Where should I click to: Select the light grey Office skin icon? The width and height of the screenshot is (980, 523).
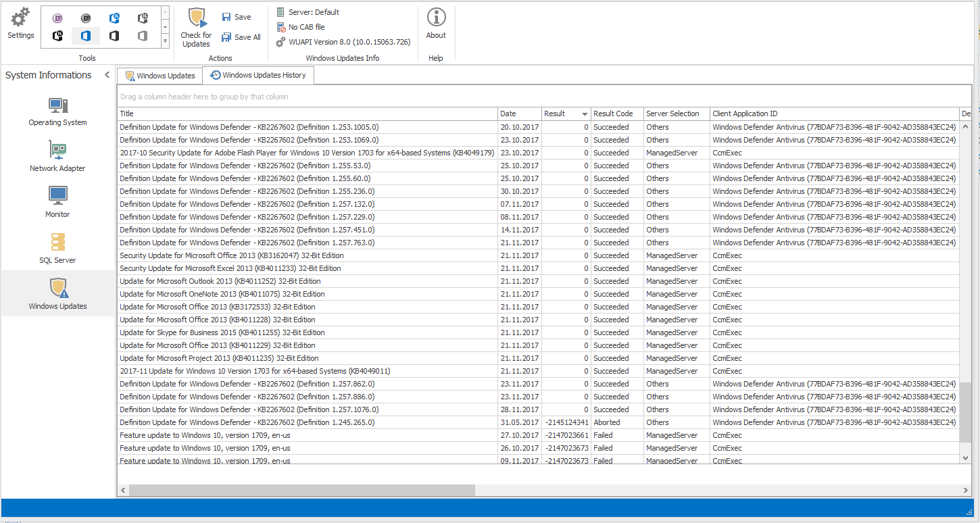pyautogui.click(x=143, y=36)
